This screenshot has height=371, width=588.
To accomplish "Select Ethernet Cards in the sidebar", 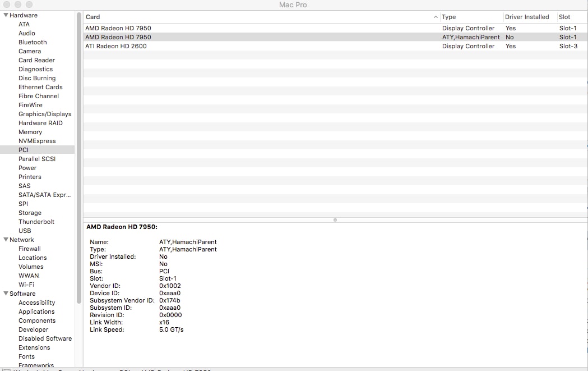I will coord(40,87).
